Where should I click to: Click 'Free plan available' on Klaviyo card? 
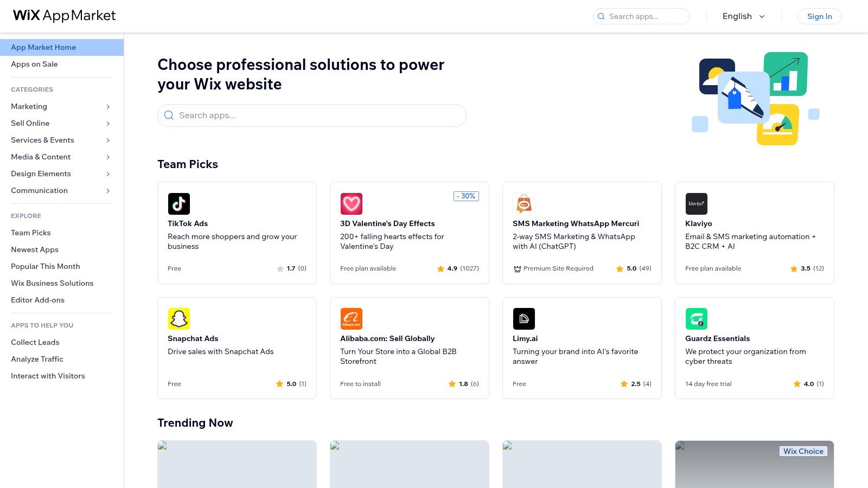(x=713, y=268)
